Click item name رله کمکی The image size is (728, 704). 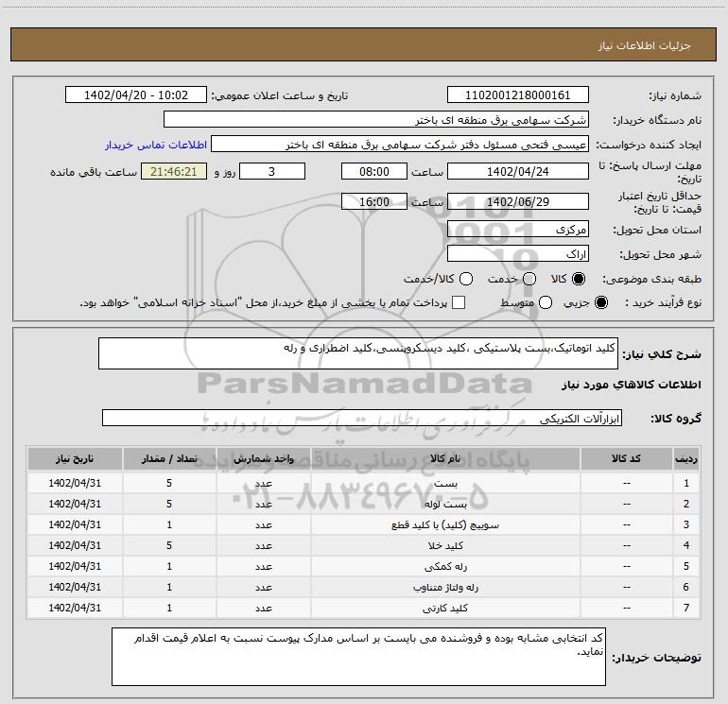tap(445, 567)
